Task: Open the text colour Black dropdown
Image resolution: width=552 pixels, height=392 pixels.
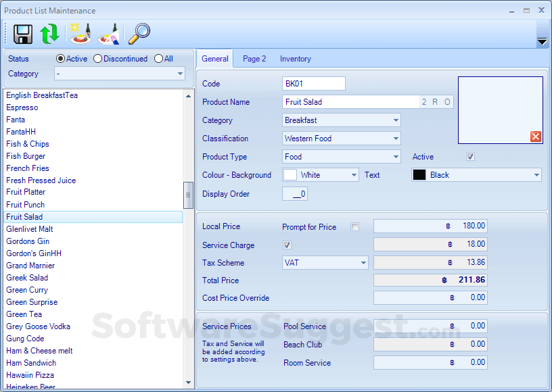Action: [476, 175]
